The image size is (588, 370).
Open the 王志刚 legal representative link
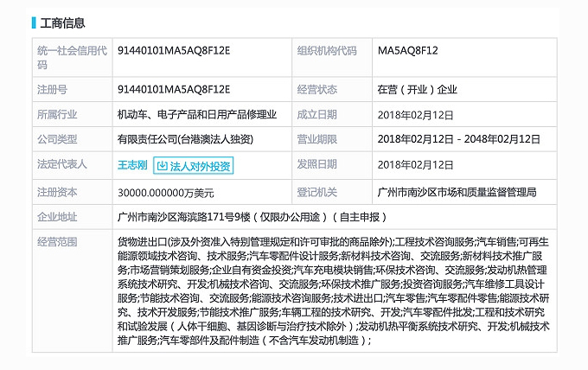(x=132, y=165)
